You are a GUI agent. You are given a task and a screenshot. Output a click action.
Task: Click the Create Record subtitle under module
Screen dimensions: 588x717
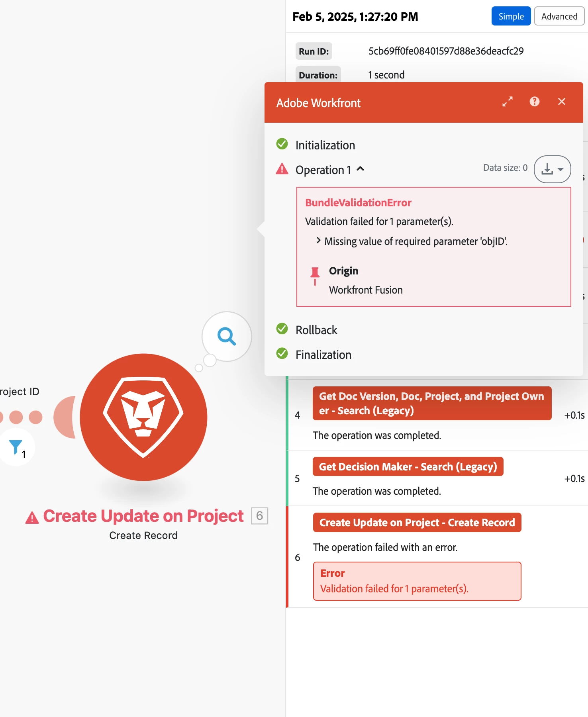[143, 535]
